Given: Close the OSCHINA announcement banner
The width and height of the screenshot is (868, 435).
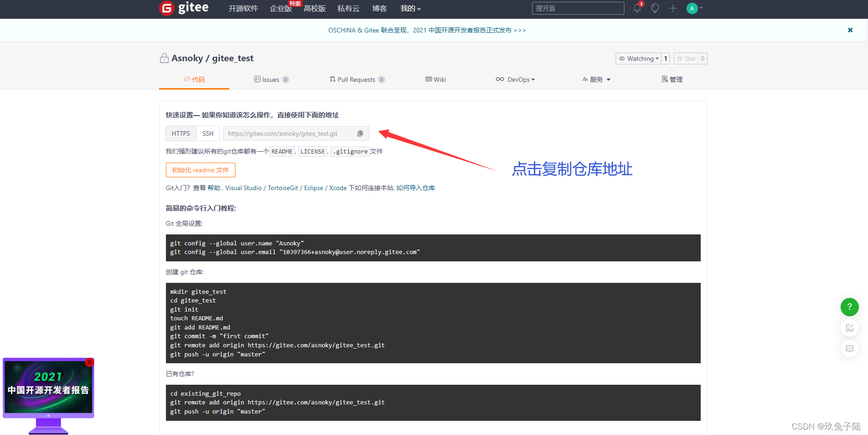Looking at the screenshot, I should [850, 30].
